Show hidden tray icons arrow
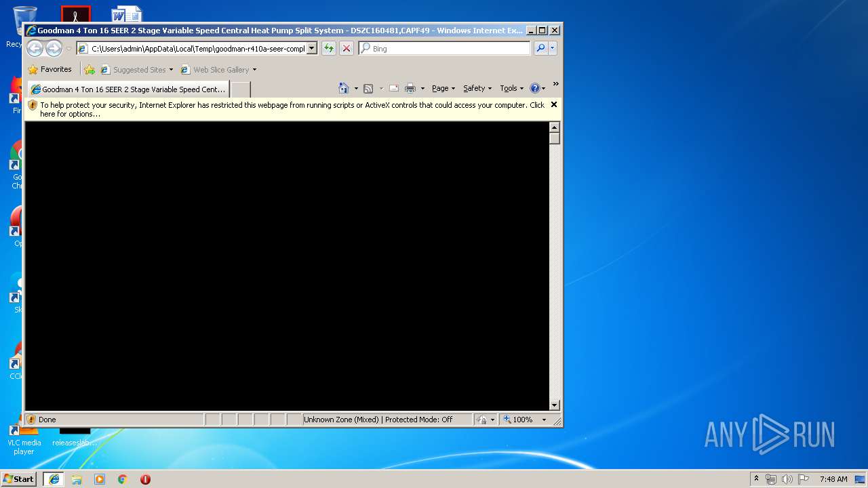Image resolution: width=868 pixels, height=488 pixels. pyautogui.click(x=757, y=479)
